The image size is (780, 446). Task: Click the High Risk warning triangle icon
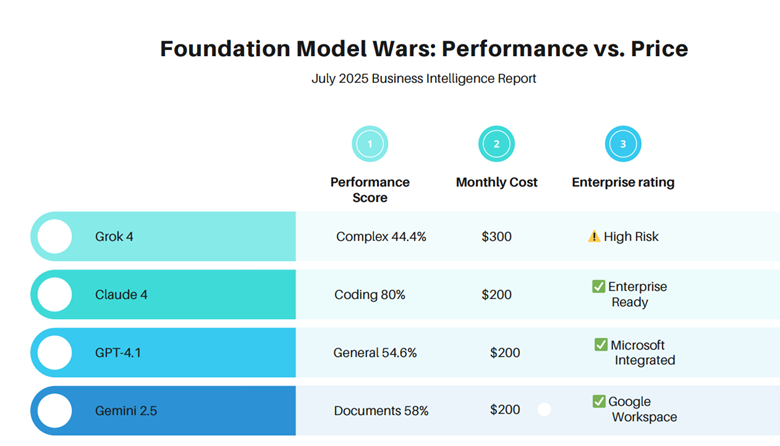tap(594, 237)
